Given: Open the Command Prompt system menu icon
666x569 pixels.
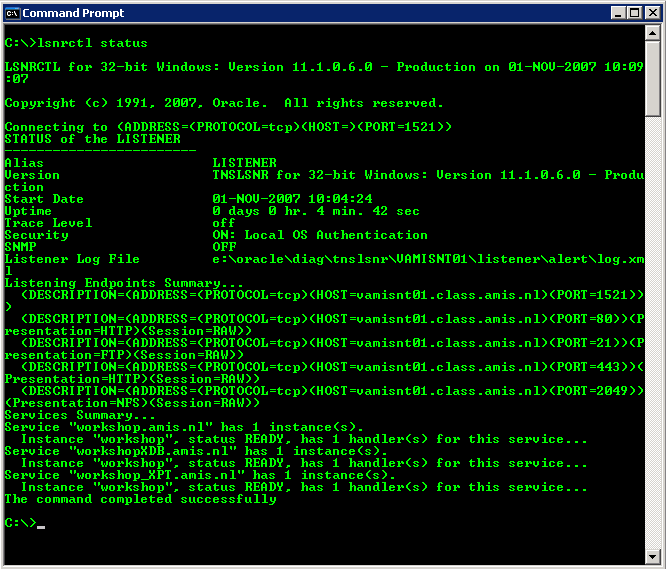Looking at the screenshot, I should tap(13, 13).
